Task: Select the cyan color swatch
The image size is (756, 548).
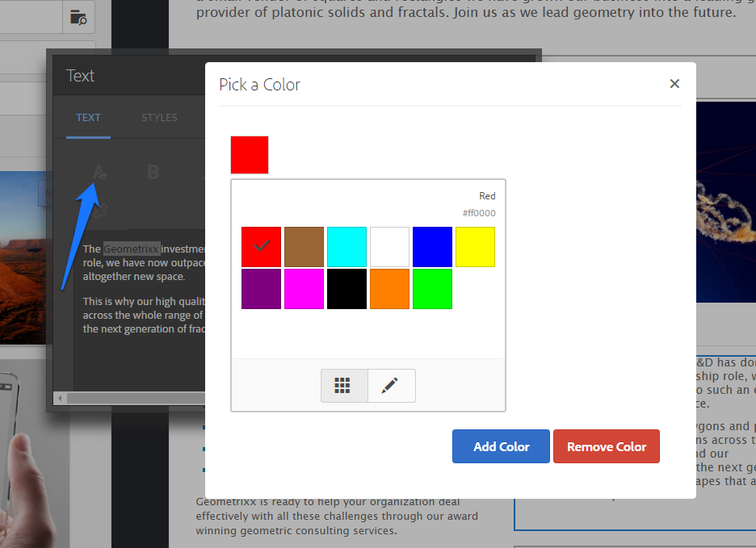Action: [346, 247]
